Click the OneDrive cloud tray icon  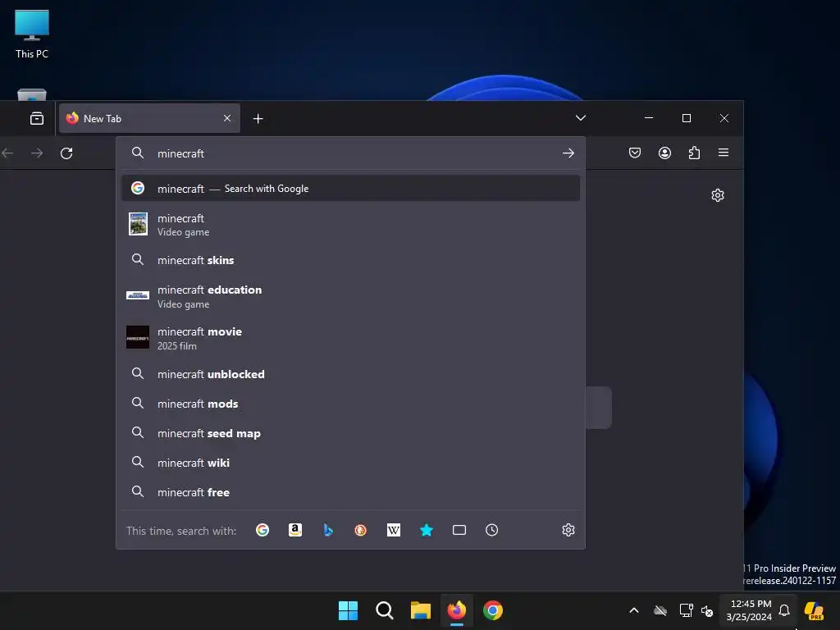tap(660, 610)
